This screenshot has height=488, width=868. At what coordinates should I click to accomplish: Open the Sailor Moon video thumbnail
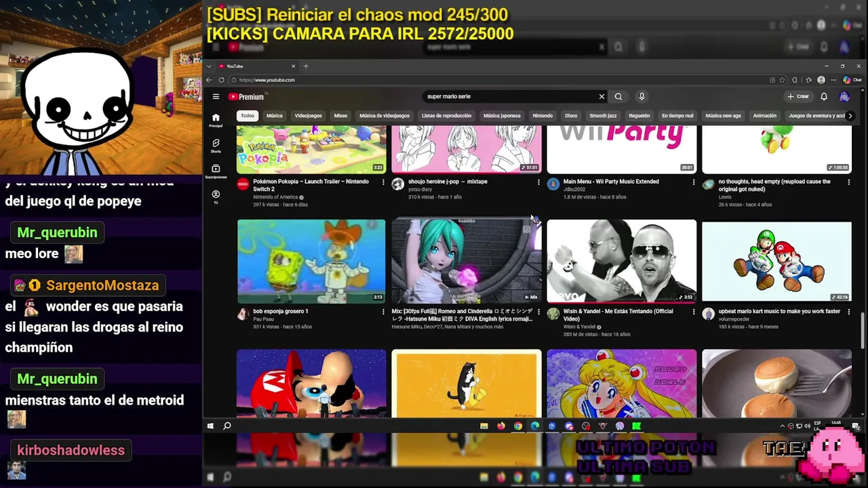622,383
